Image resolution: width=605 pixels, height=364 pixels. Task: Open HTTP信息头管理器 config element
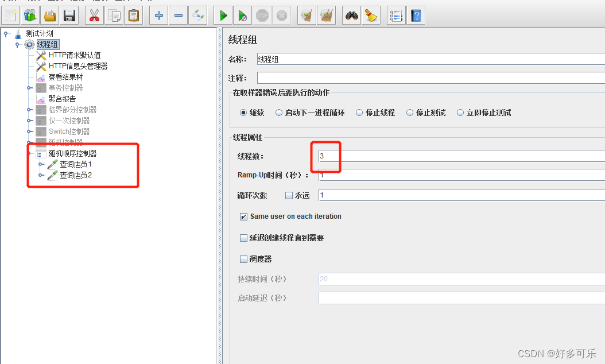coord(78,66)
